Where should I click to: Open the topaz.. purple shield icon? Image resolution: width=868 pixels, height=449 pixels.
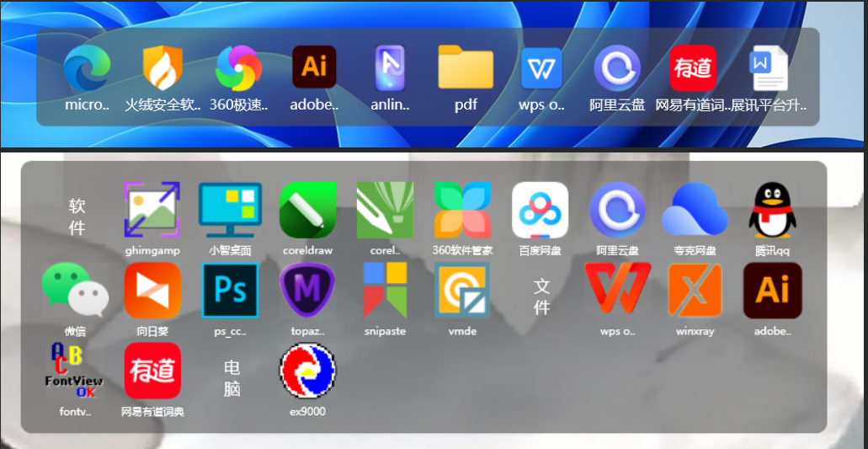308,291
